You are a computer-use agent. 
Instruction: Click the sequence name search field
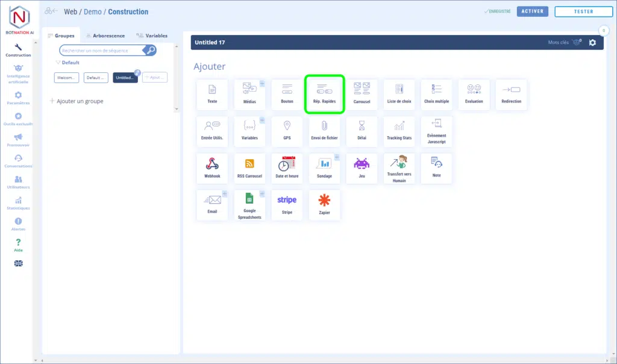pyautogui.click(x=101, y=51)
